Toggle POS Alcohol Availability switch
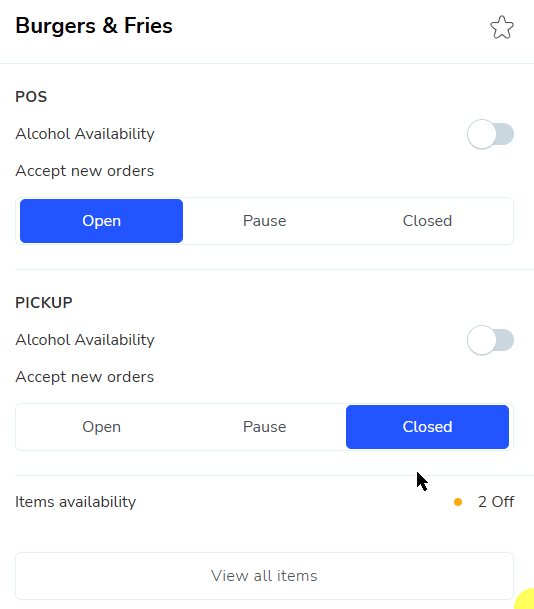 (491, 134)
